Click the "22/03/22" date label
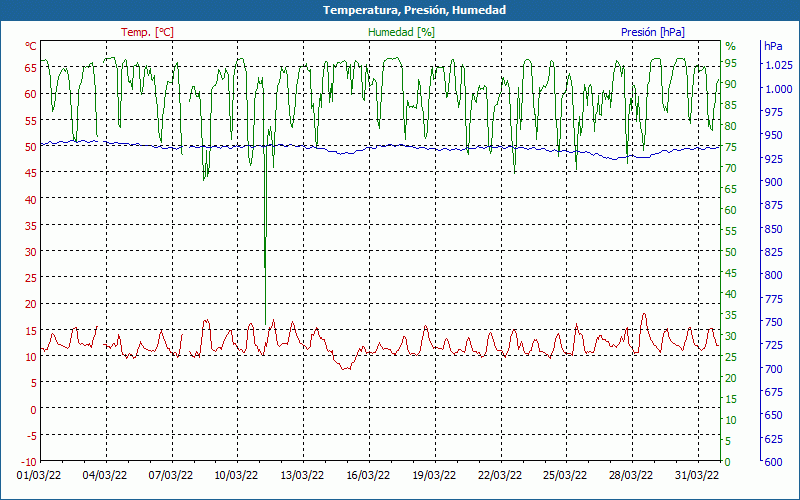Viewport: 800px width, 500px height. (500, 475)
